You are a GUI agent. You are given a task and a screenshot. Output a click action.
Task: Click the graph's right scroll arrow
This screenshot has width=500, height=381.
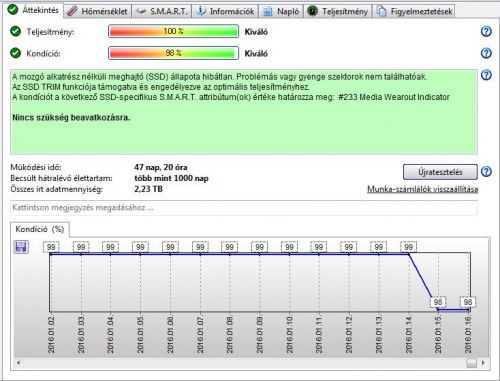click(483, 363)
